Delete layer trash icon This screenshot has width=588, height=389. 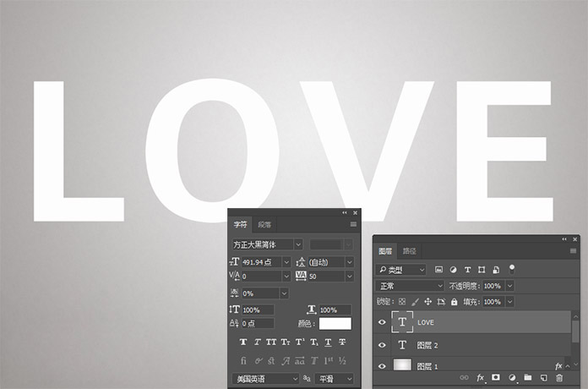tap(559, 378)
